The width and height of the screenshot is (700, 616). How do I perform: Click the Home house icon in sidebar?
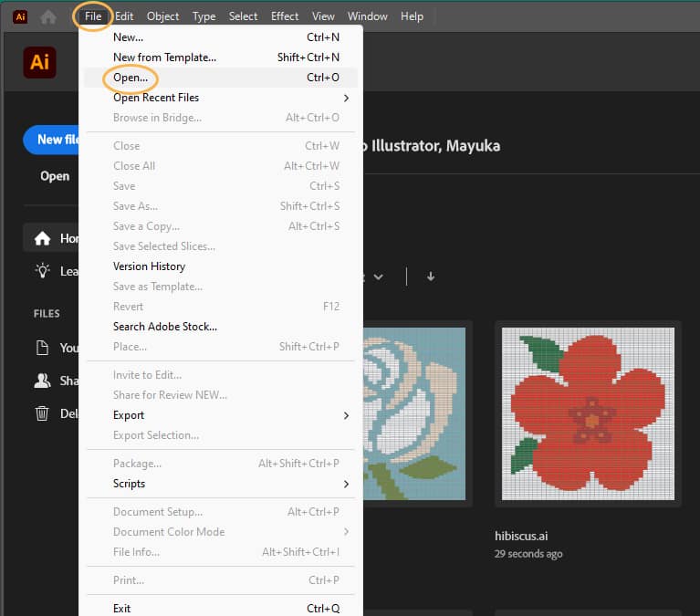tap(42, 238)
